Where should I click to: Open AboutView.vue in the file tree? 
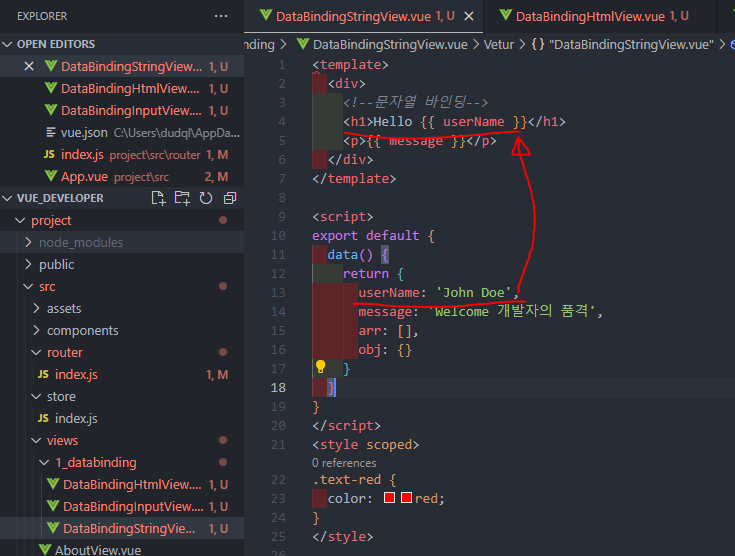coord(122,549)
